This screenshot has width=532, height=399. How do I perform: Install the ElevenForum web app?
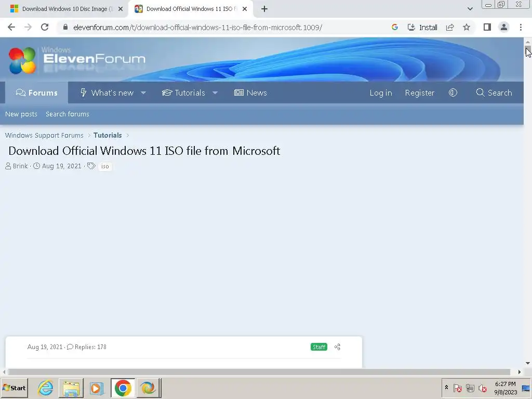tap(422, 27)
